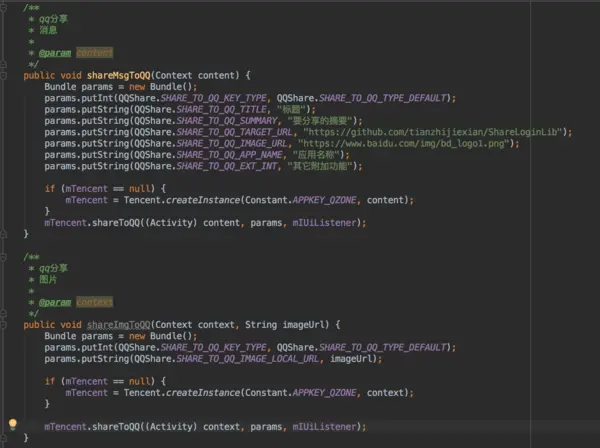Click the SHARE_TO_QQ_SUMMARY constant
The width and height of the screenshot is (600, 448).
(x=227, y=121)
